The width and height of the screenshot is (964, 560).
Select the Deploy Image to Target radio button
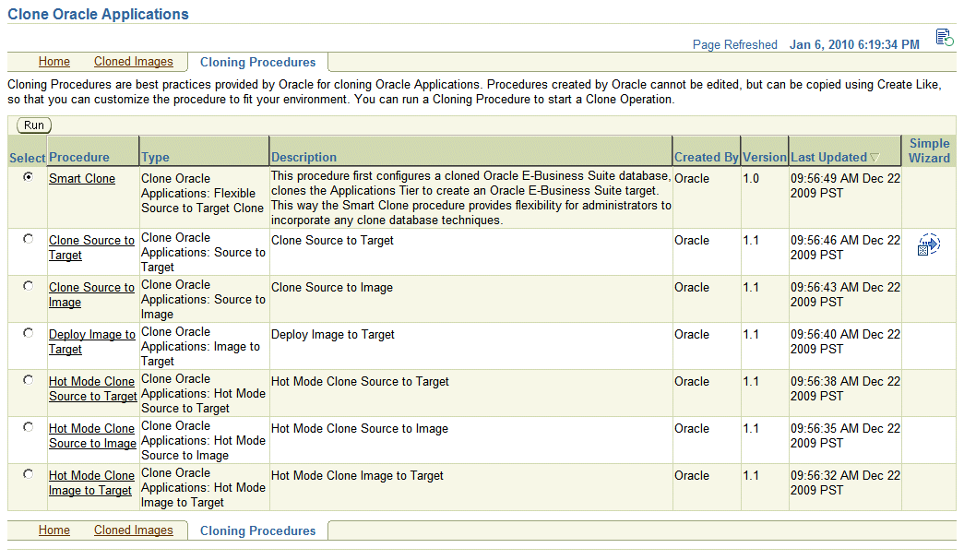click(28, 332)
